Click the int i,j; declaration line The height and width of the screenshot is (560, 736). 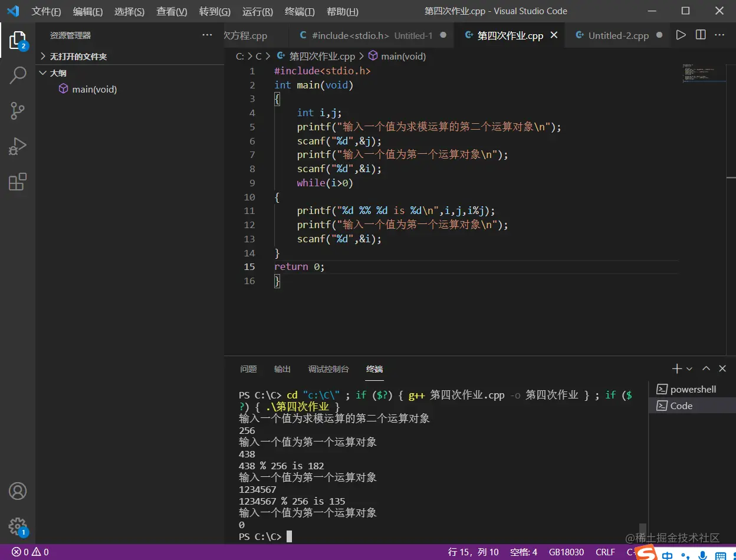click(319, 113)
